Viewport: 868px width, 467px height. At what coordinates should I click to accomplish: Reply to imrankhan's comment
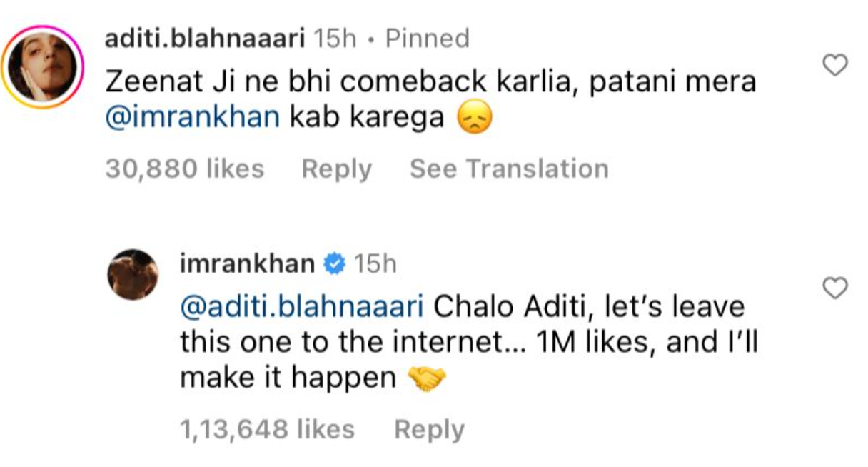click(429, 430)
